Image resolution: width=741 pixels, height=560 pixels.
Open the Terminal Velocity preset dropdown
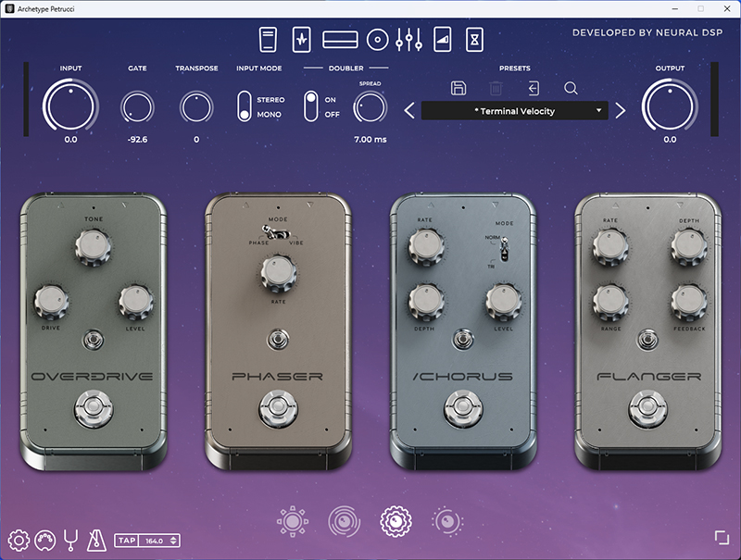click(x=515, y=111)
